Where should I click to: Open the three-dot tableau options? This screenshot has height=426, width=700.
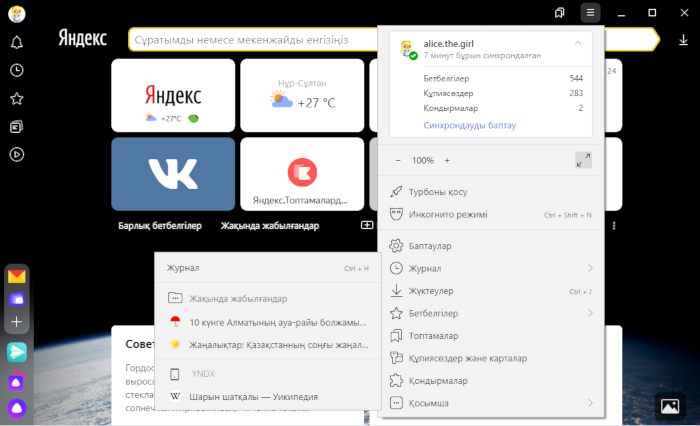point(614,226)
